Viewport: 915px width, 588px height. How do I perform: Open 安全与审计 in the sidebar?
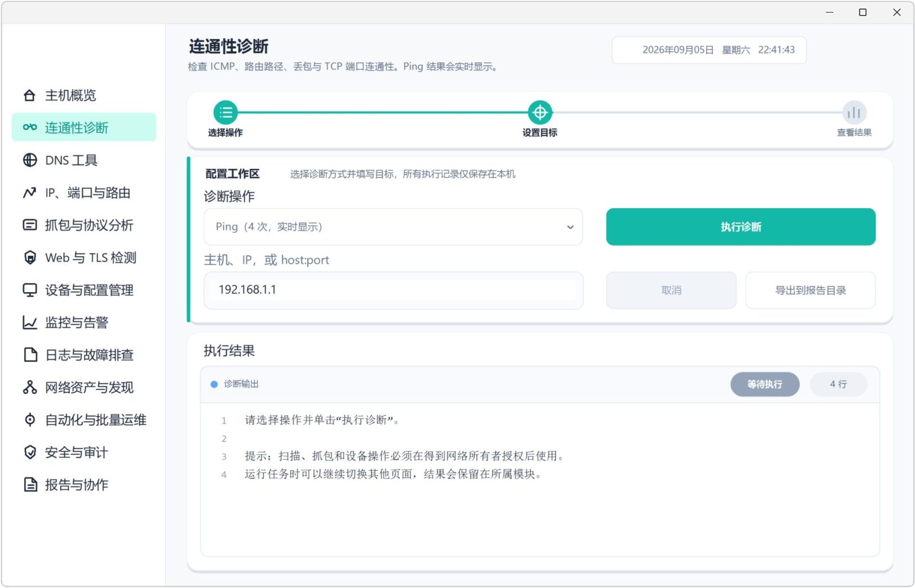tap(84, 452)
